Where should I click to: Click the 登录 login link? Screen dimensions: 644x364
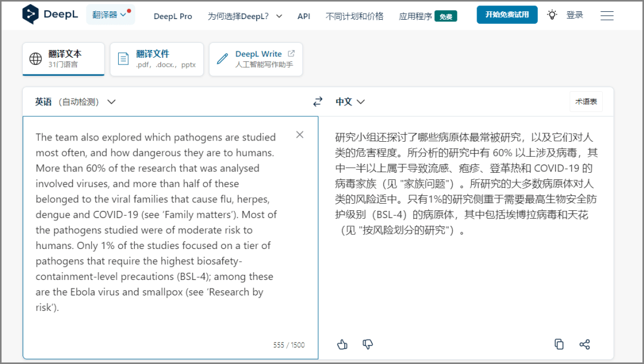coord(575,15)
